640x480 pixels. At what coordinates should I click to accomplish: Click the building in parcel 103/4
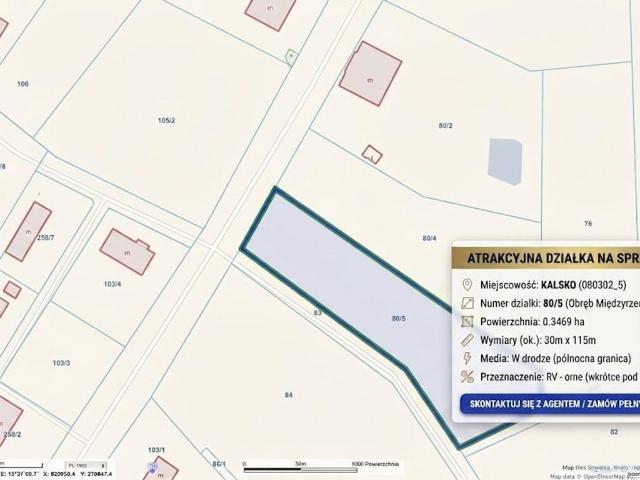pyautogui.click(x=127, y=252)
